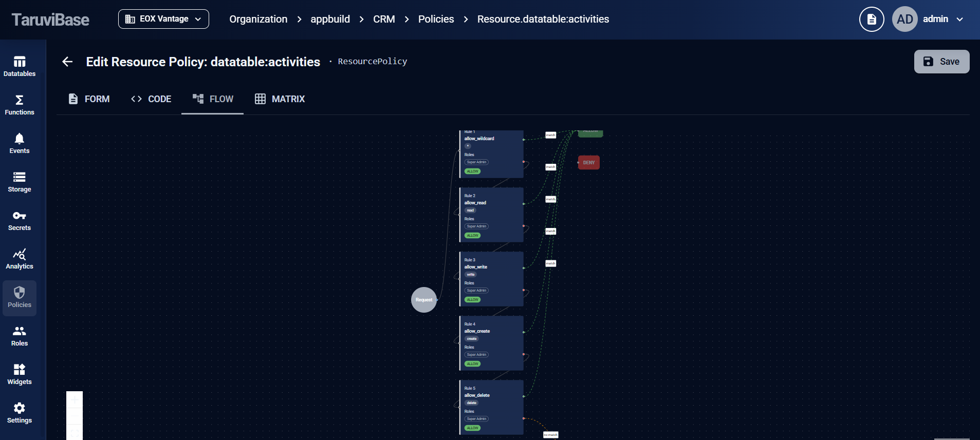Viewport: 980px width, 440px height.
Task: Click Super Admin chip in Rule 4
Action: point(476,355)
